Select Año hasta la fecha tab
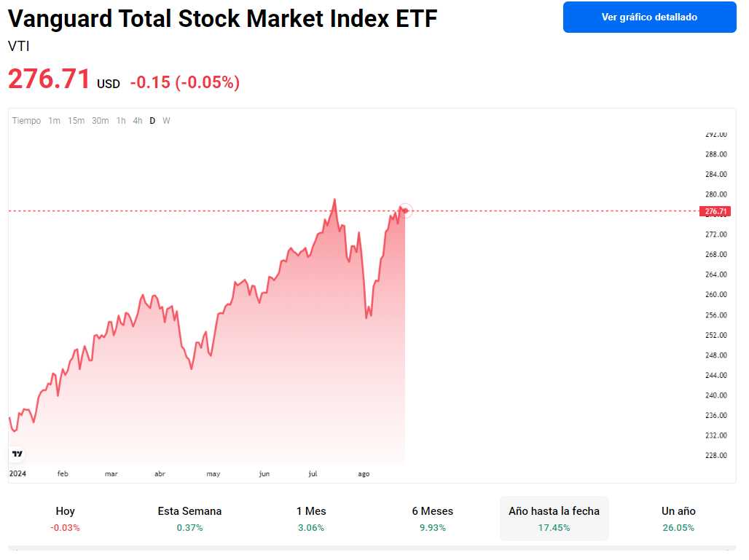The width and height of the screenshot is (749, 560). click(x=554, y=518)
